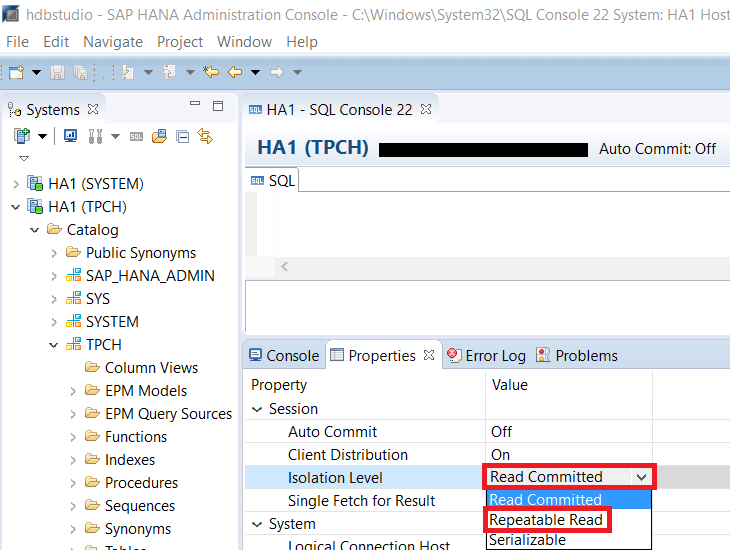Image resolution: width=730 pixels, height=550 pixels.
Task: Open the Previous Annotation dropdown arrow
Action: pos(190,72)
